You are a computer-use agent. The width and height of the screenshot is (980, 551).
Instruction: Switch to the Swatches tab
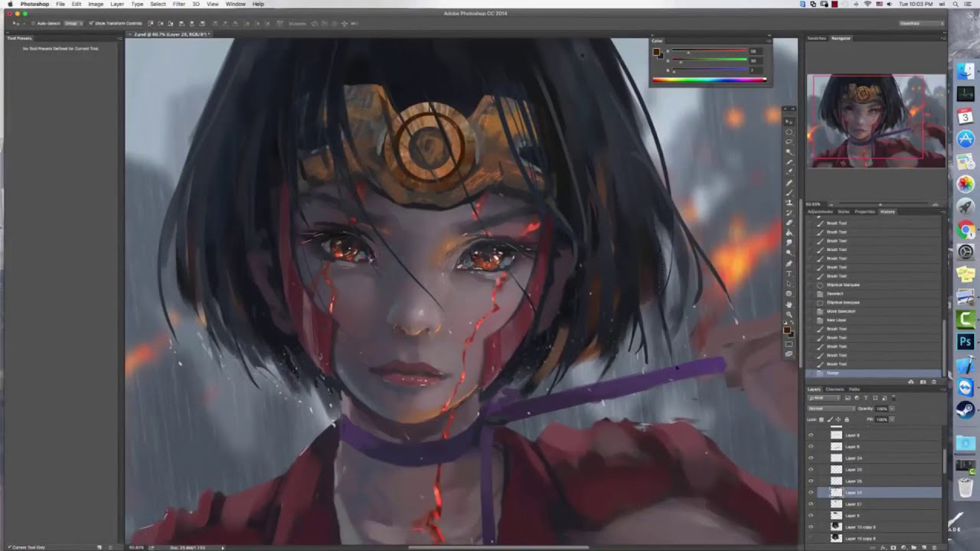point(817,38)
